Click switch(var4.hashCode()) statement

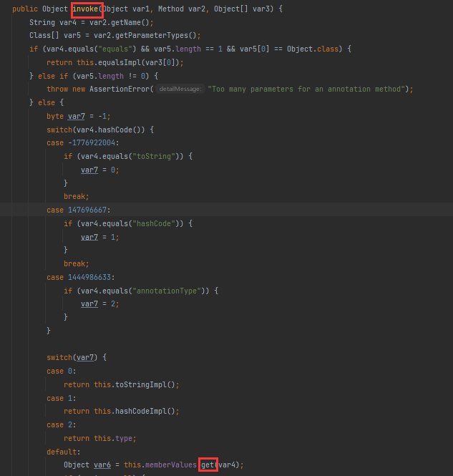click(x=100, y=130)
